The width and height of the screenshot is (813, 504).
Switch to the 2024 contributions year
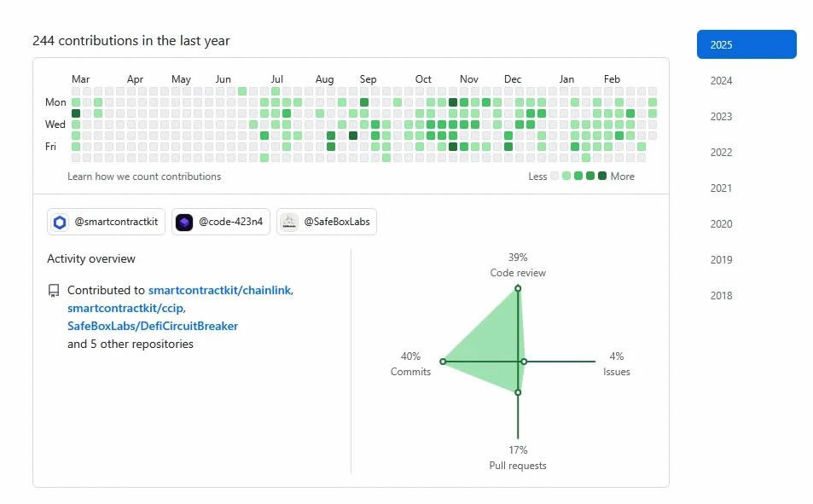722,81
